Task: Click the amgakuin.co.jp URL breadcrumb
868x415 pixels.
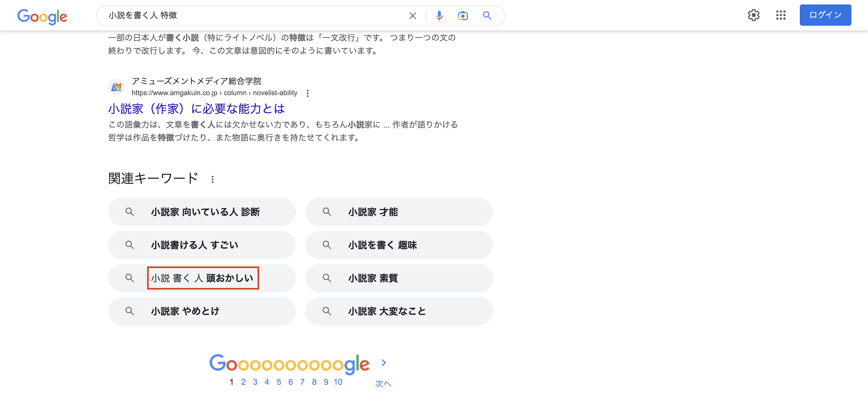Action: (x=214, y=93)
